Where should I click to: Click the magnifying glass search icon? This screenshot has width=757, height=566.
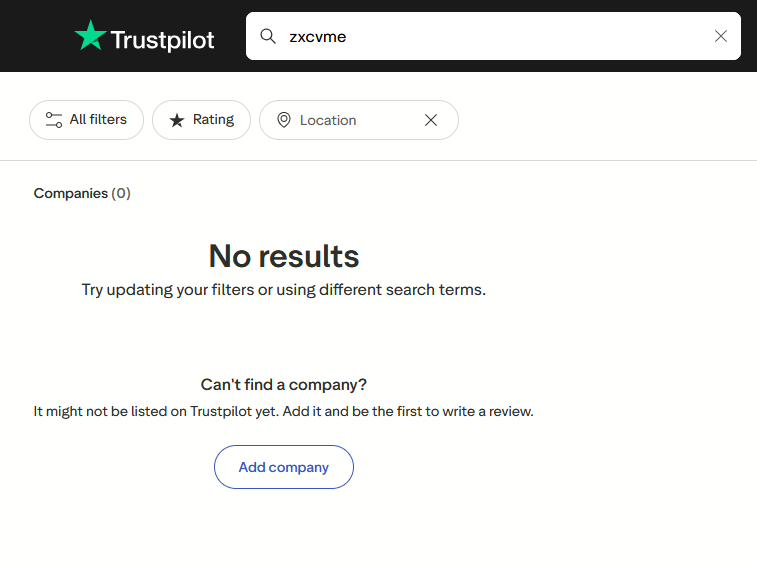tap(268, 36)
